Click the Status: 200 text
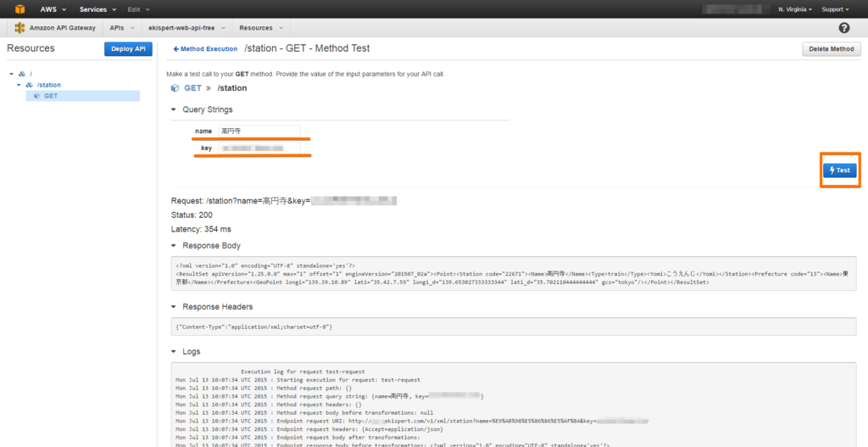This screenshot has width=868, height=447. click(x=192, y=215)
